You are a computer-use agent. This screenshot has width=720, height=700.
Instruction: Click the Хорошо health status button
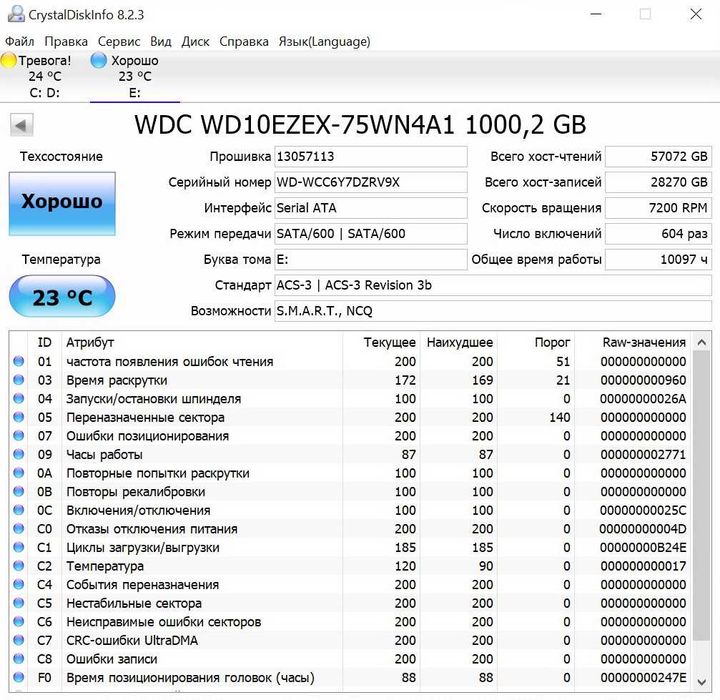62,203
